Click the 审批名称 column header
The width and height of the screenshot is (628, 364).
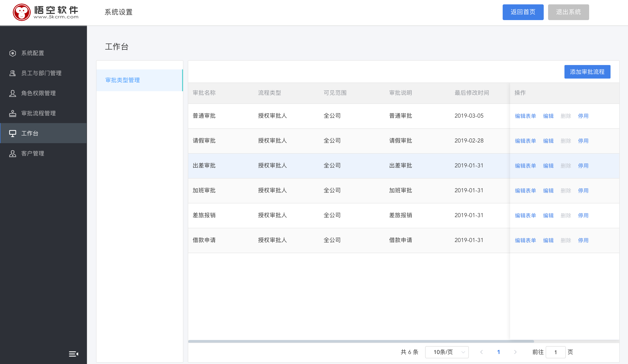[204, 93]
